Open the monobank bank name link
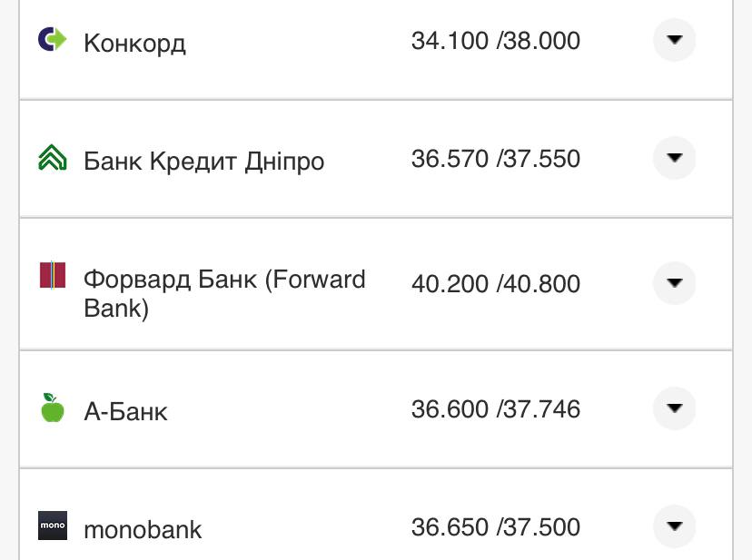The image size is (752, 560). [142, 529]
